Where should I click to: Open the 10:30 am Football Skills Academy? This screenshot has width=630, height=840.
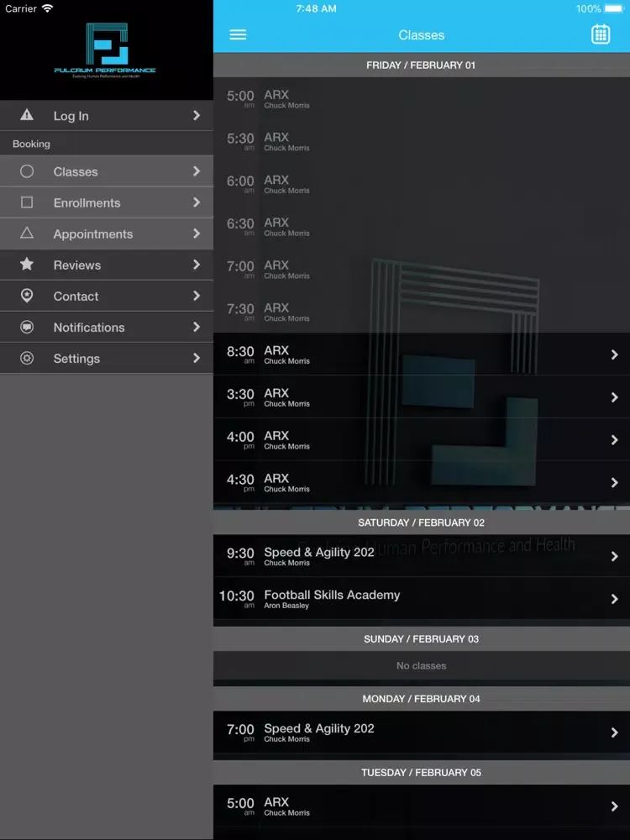[x=422, y=599]
